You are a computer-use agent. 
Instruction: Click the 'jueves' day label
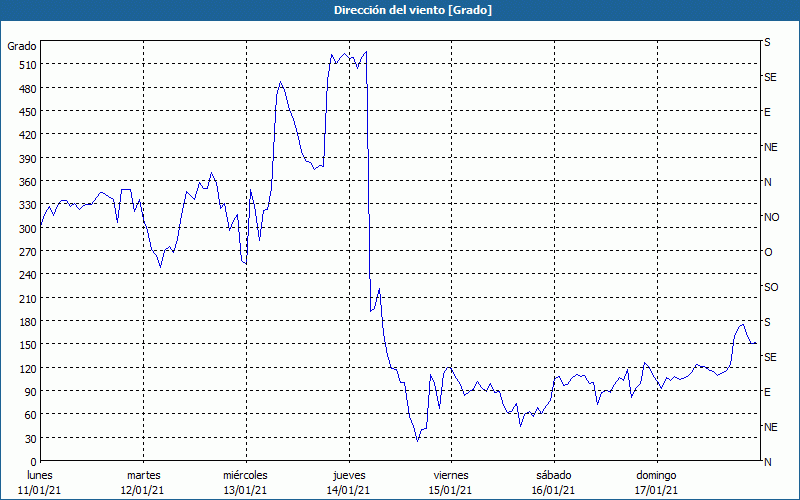349,475
